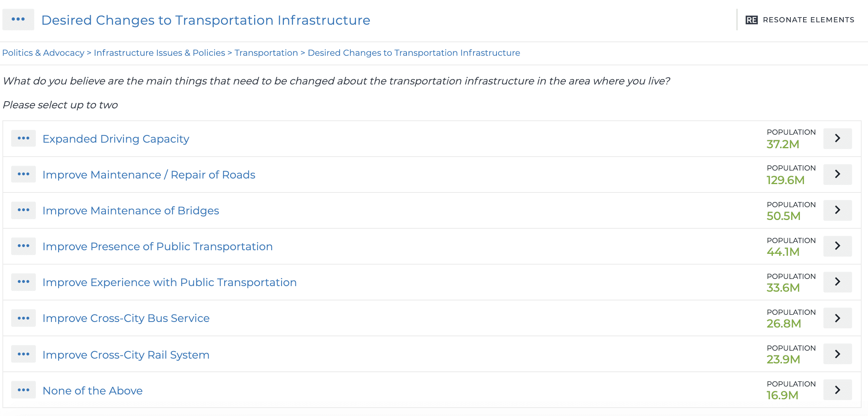
Task: Select the Improve Experience with Public Transportation row
Action: [x=169, y=282]
